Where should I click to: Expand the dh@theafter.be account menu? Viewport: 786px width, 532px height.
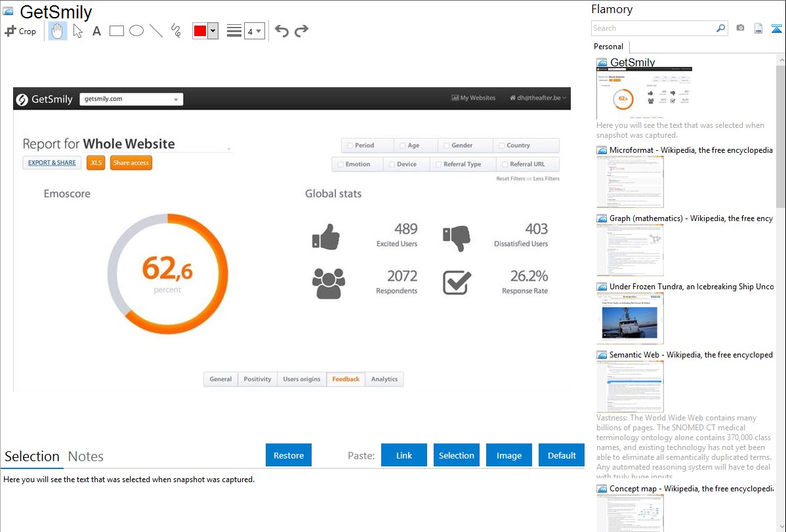tap(538, 98)
